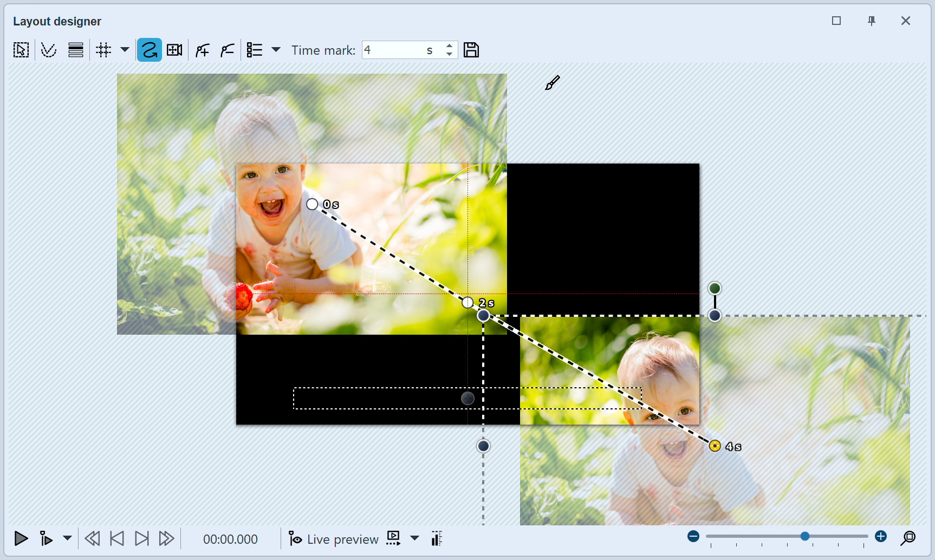Click the zoom-to-fit magnifier icon
The height and width of the screenshot is (560, 935).
point(908,538)
